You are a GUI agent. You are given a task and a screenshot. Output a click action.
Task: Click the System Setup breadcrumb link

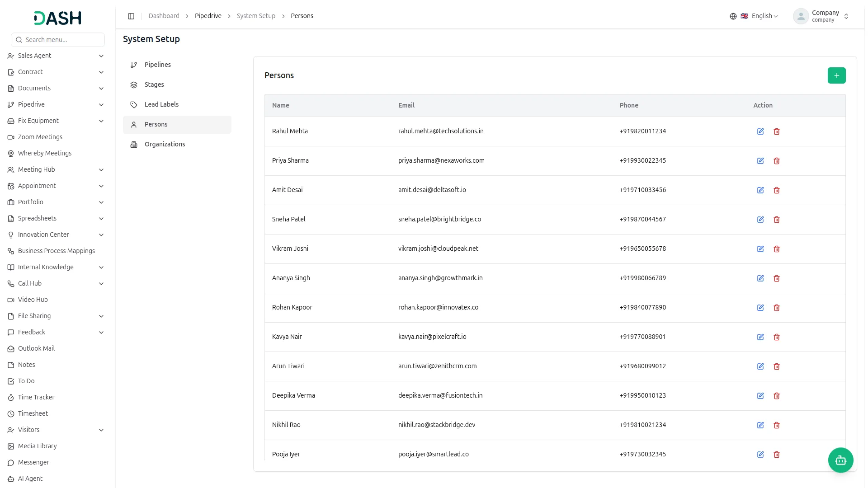coord(256,16)
